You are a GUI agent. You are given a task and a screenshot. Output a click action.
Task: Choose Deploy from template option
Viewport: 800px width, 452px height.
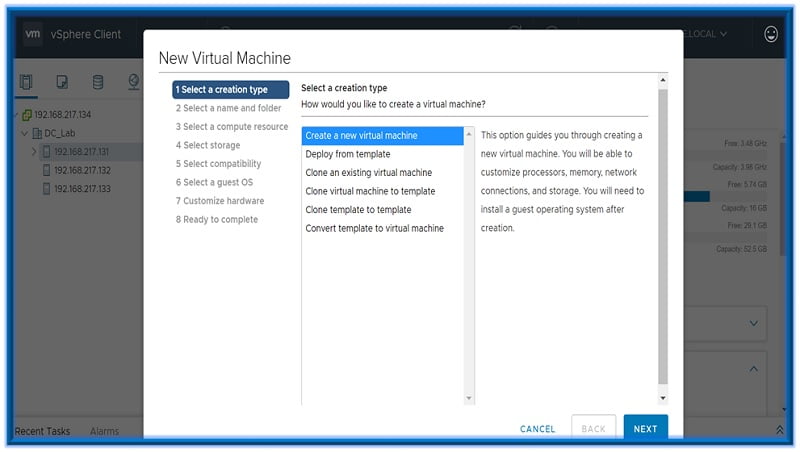[x=348, y=154]
